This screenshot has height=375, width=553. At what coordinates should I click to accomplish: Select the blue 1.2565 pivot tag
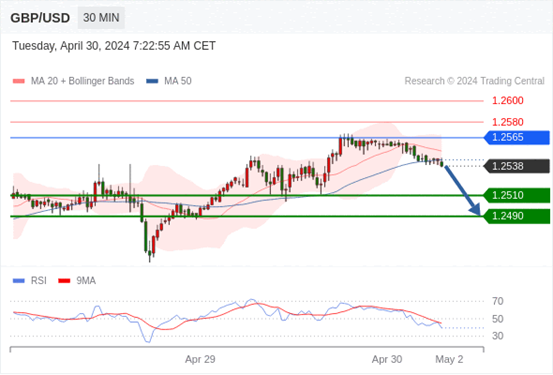click(x=517, y=138)
